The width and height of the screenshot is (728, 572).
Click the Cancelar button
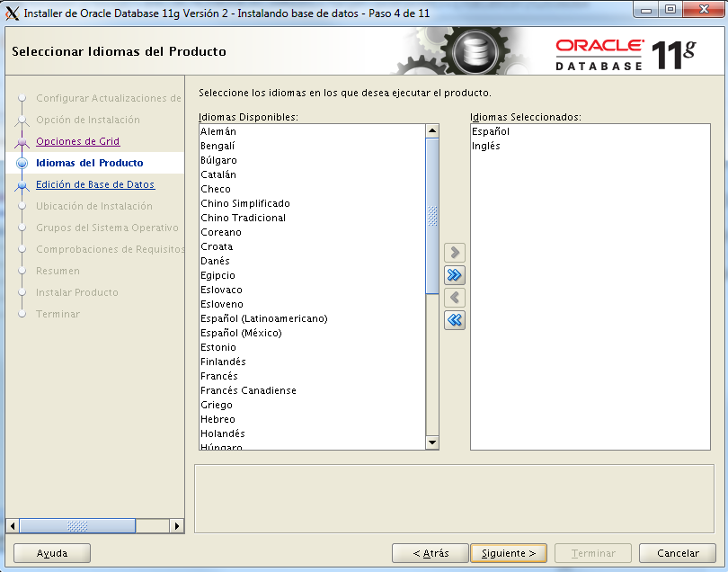click(678, 553)
